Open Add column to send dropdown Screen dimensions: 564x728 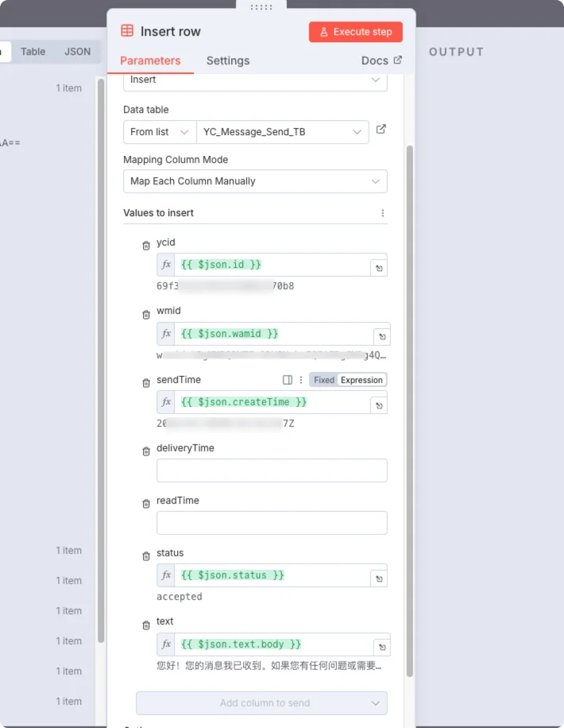coord(261,703)
